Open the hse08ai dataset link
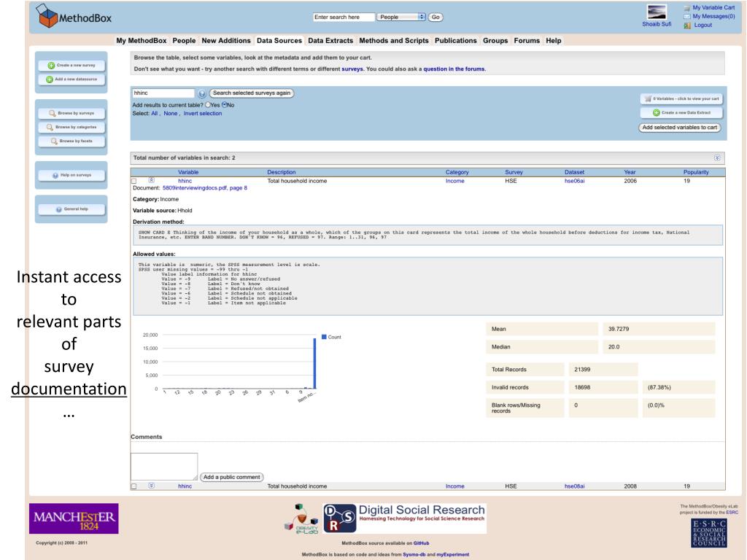The image size is (747, 560). (574, 486)
